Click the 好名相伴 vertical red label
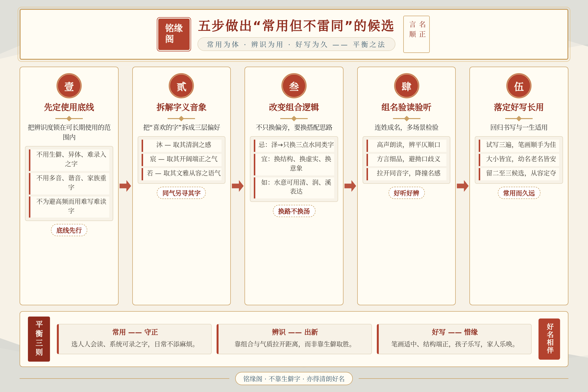The image size is (588, 392). click(x=549, y=339)
